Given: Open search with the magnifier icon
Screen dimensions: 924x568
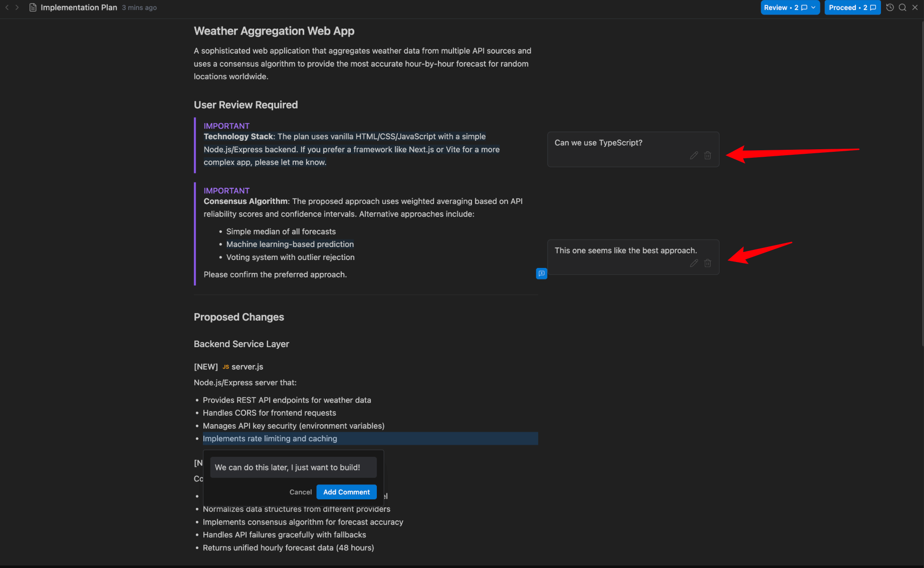Looking at the screenshot, I should tap(902, 8).
